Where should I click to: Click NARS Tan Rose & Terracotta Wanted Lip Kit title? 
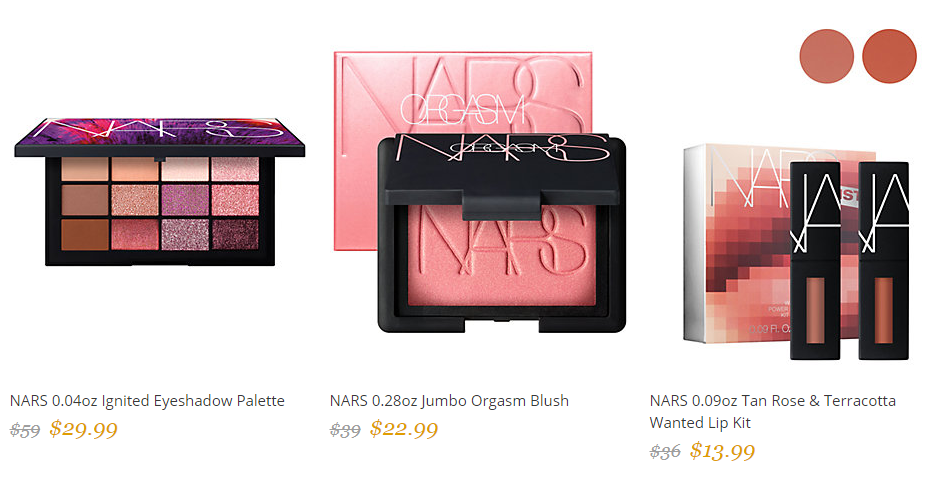(772, 412)
